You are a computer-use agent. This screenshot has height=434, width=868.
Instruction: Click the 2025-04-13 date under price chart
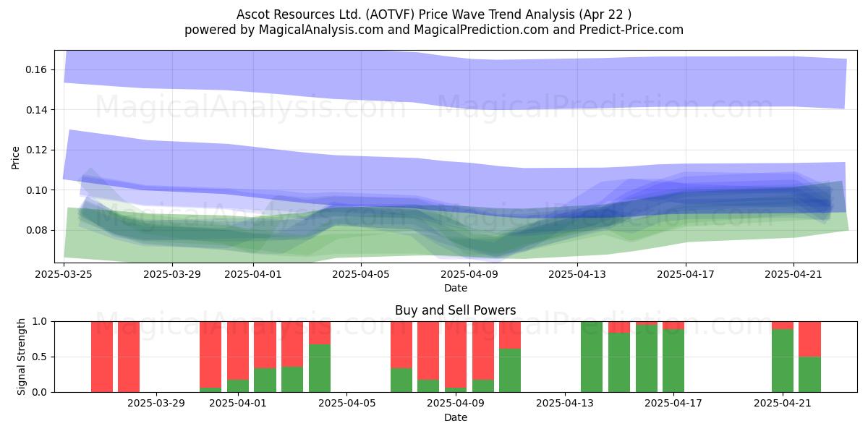point(577,275)
